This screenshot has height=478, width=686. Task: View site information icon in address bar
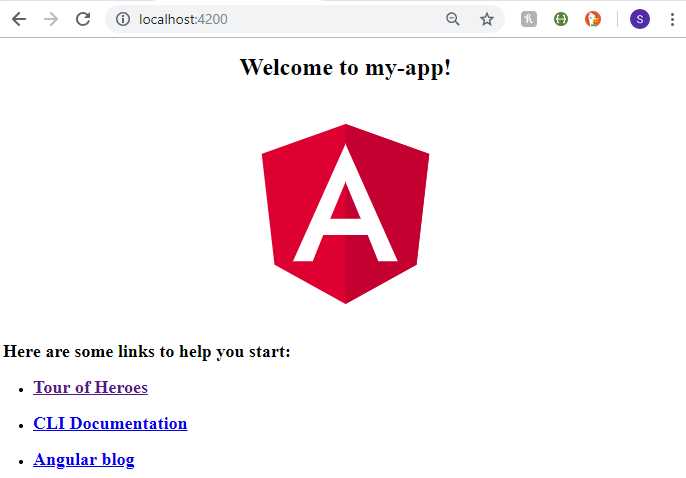point(123,19)
